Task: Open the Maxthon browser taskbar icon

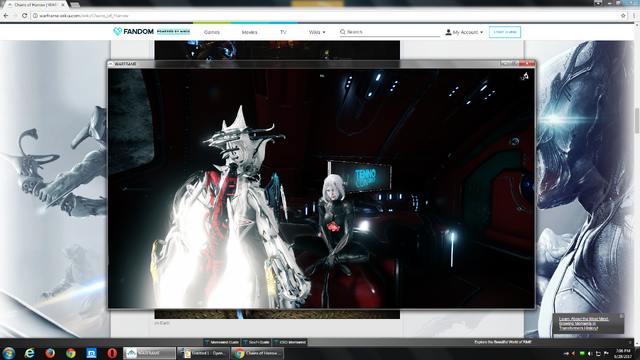Action: tap(91, 353)
